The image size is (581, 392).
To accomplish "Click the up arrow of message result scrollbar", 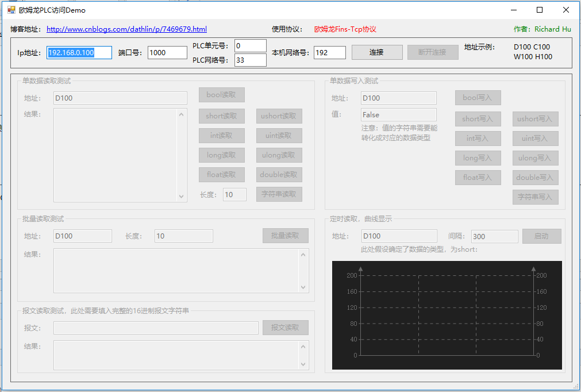I will 303,347.
